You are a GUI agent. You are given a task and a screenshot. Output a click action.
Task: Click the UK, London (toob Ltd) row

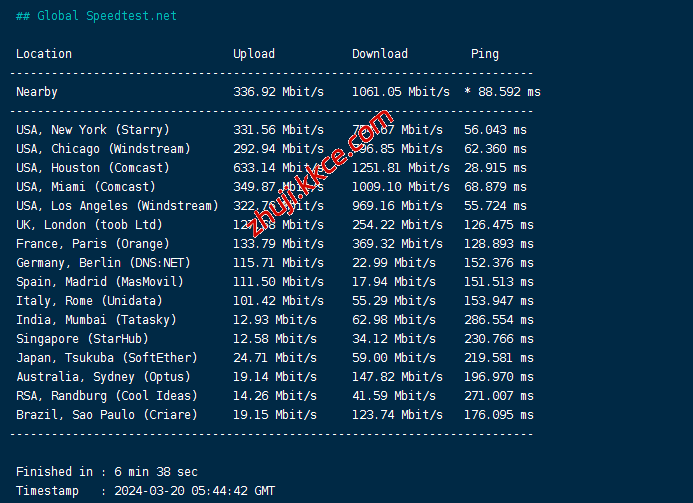click(x=89, y=225)
